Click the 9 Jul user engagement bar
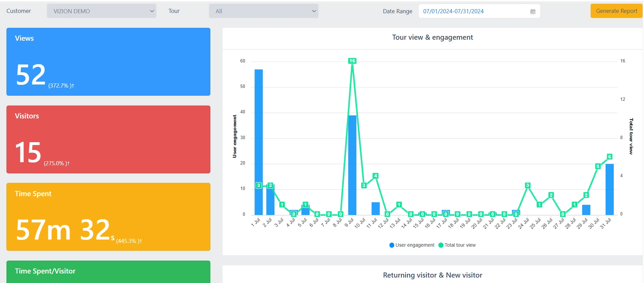644x283 pixels. click(352, 165)
